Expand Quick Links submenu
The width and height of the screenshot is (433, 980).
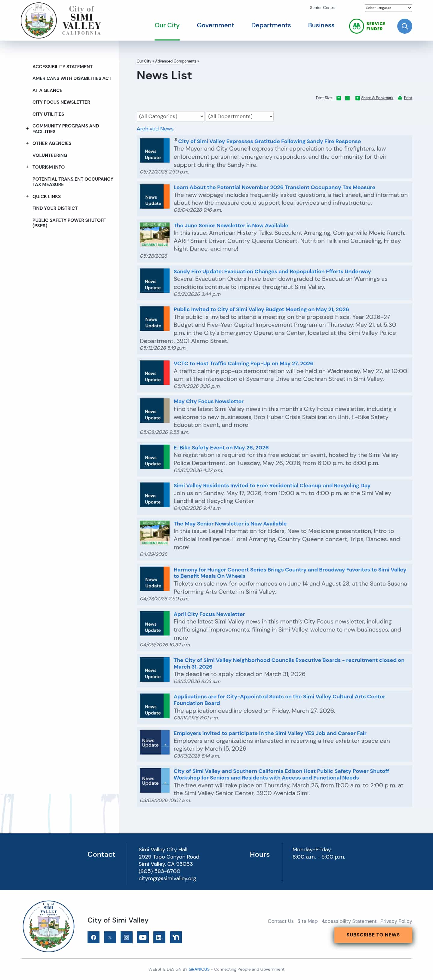tap(27, 196)
